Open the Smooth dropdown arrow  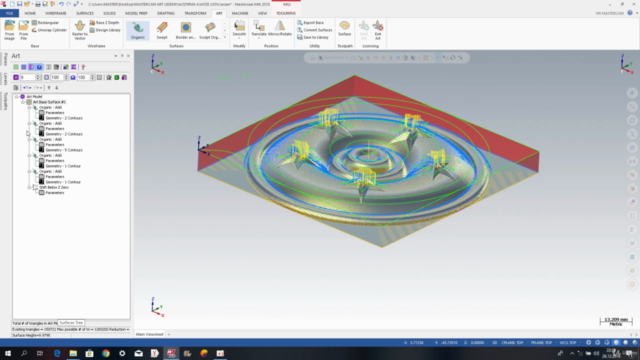pos(239,38)
